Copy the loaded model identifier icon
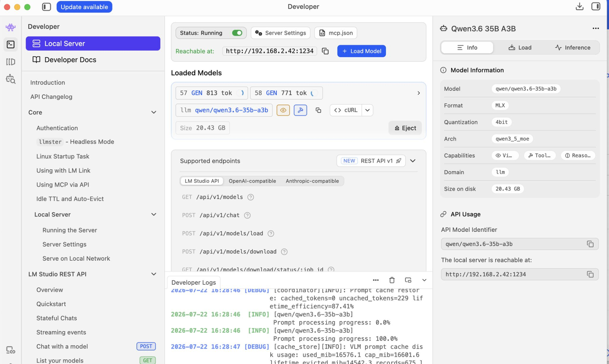 point(318,110)
